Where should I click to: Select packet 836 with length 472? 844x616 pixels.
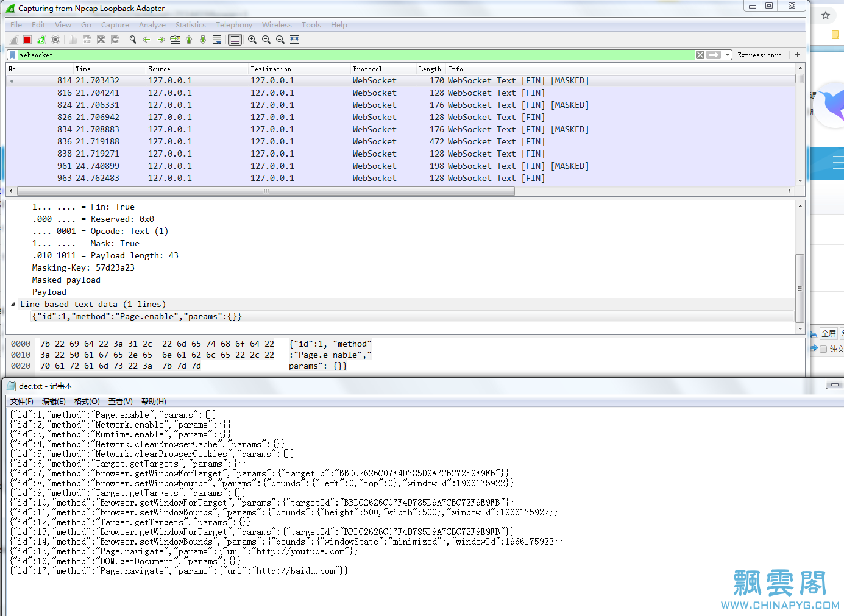click(x=400, y=141)
